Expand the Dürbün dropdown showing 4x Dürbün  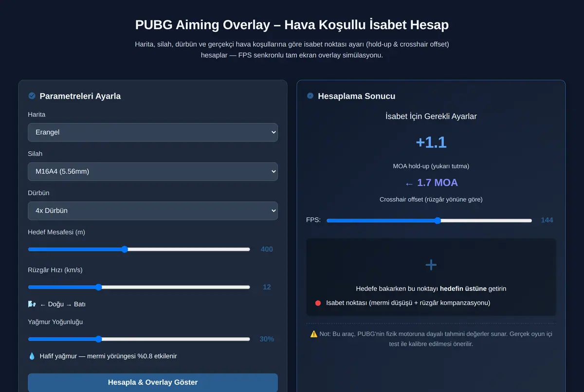click(153, 211)
